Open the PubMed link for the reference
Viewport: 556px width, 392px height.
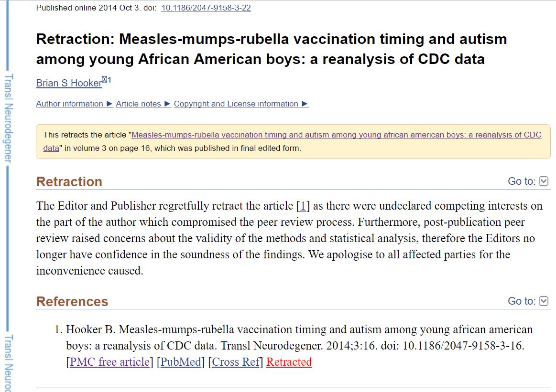point(181,362)
